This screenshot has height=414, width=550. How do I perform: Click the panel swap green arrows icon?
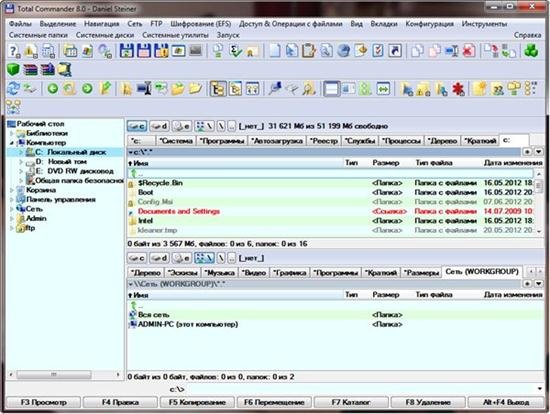coord(383,88)
